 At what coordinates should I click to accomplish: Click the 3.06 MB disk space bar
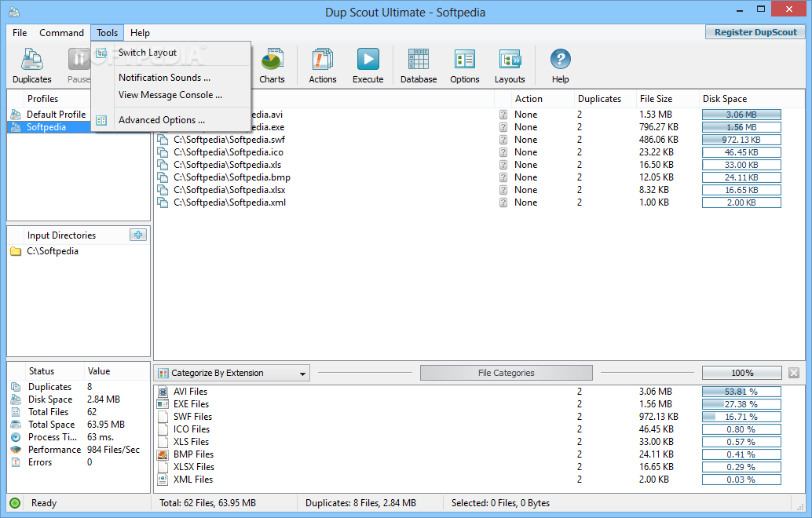(741, 115)
